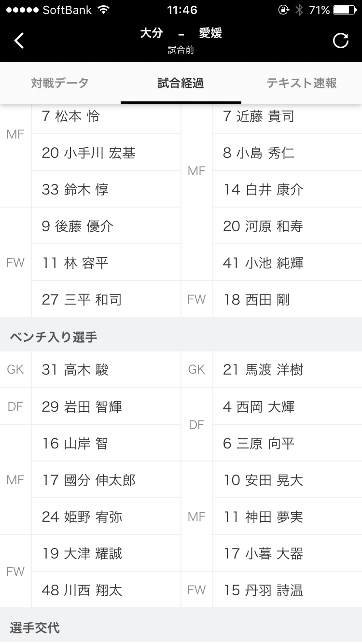Image resolution: width=362 pixels, height=644 pixels.
Task: Tap the ベンチ入り選手 section header
Action: coord(53,336)
